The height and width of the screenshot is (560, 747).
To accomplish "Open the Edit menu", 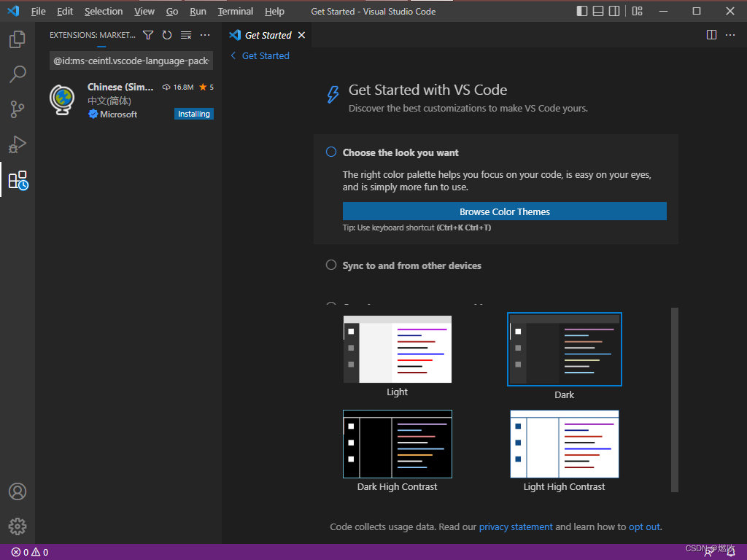I will 65,11.
